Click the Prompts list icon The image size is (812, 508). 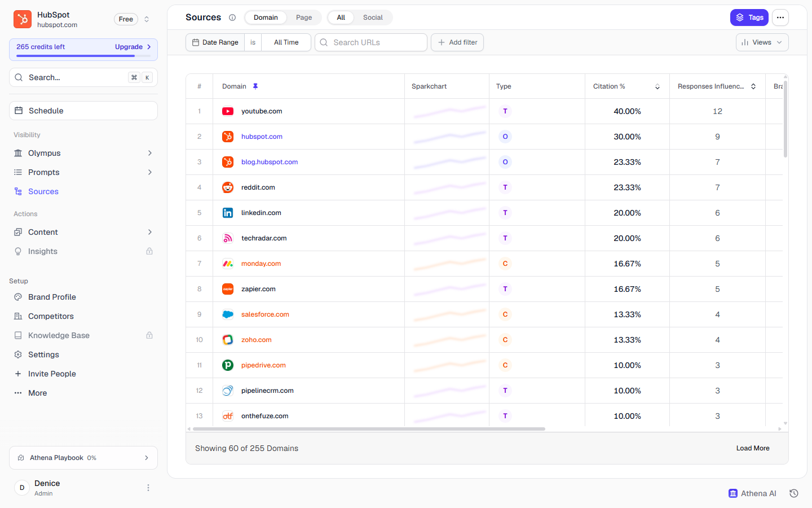(x=18, y=172)
